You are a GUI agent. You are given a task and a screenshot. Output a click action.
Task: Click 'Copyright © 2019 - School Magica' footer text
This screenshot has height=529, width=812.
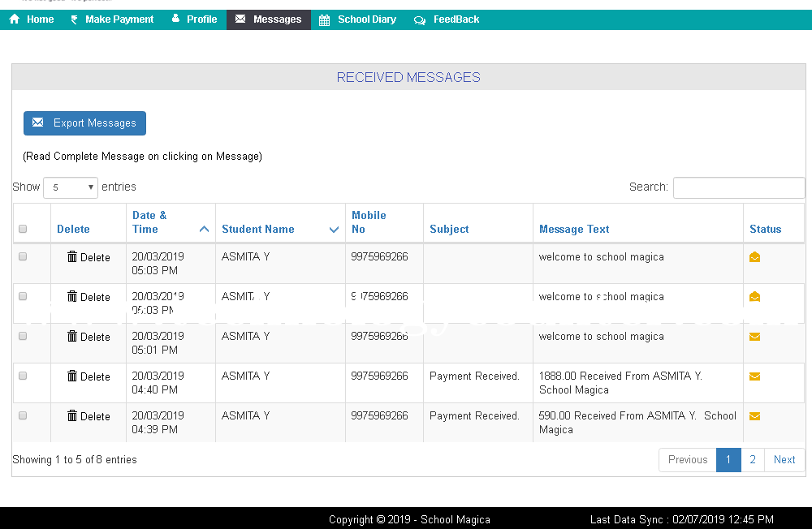pos(409,520)
